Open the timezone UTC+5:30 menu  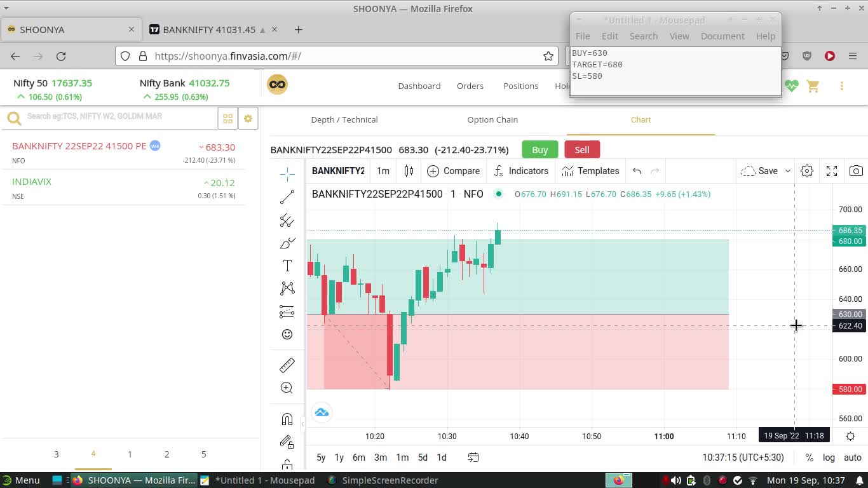(x=743, y=457)
